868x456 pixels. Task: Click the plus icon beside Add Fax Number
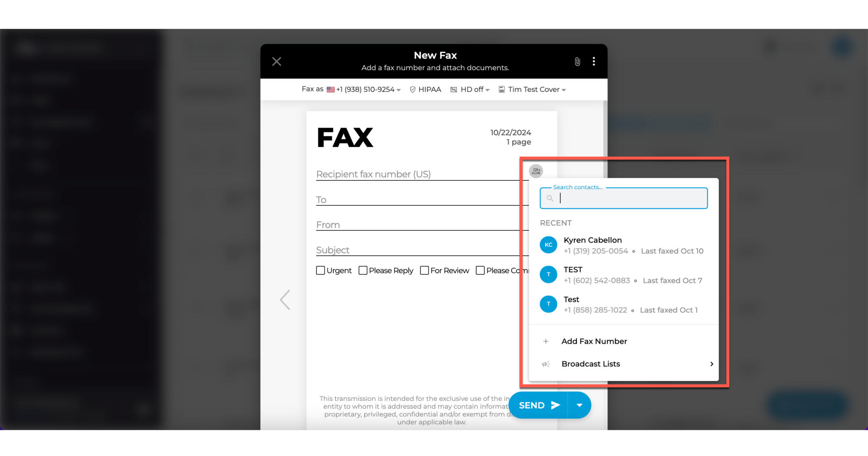point(546,341)
